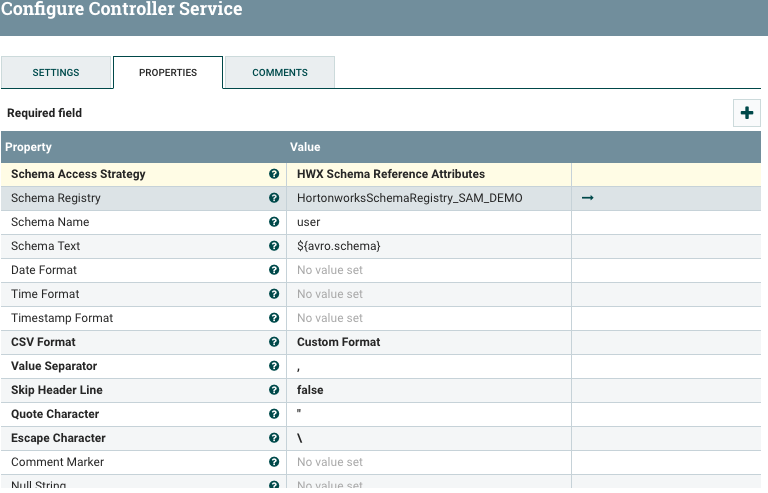Click the add new property plus icon
This screenshot has height=493, width=768.
(x=746, y=113)
